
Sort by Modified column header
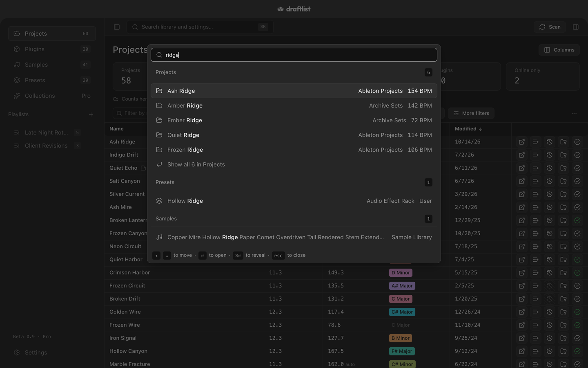tap(469, 129)
